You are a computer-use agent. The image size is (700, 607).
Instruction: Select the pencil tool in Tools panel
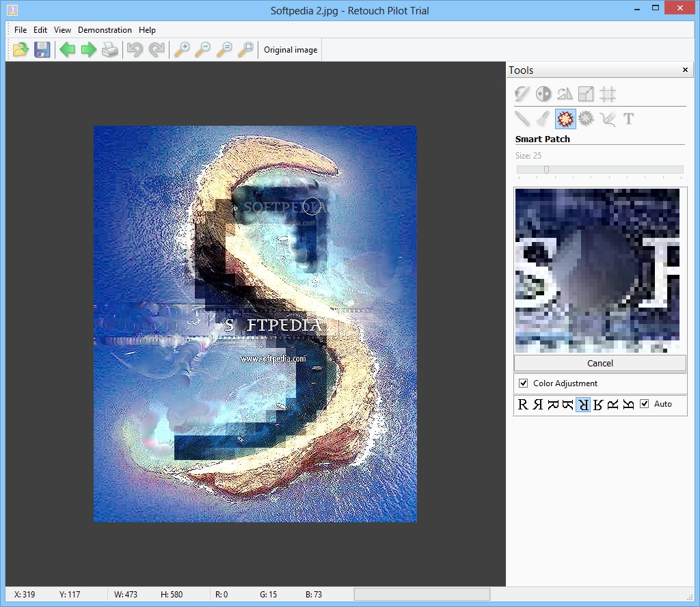(522, 119)
